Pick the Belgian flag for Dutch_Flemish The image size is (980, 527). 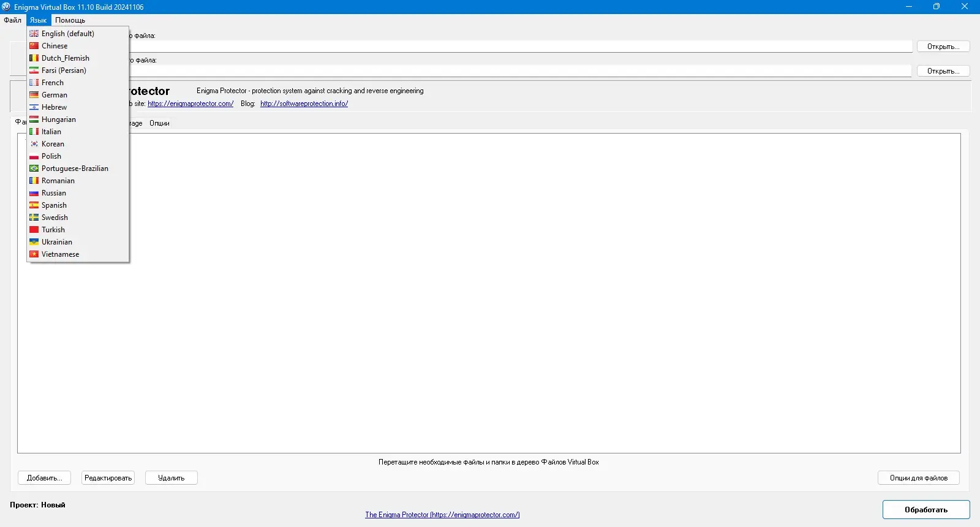click(x=34, y=58)
